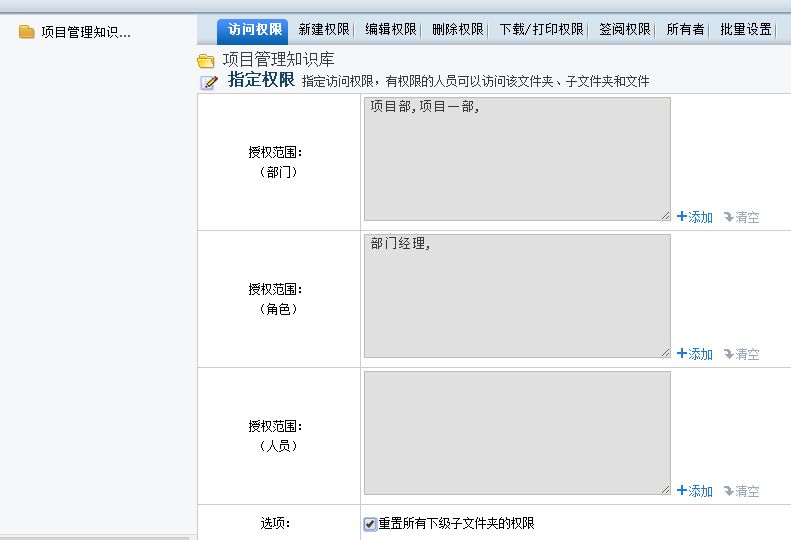Click the plus 添加 icon for 角色
The height and width of the screenshot is (540, 791).
tap(681, 354)
